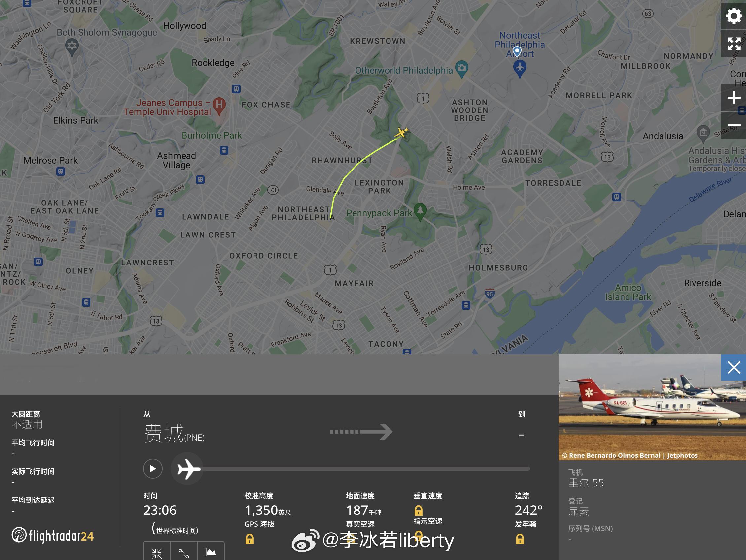The image size is (746, 560).
Task: Open map settings gear icon
Action: 733,16
